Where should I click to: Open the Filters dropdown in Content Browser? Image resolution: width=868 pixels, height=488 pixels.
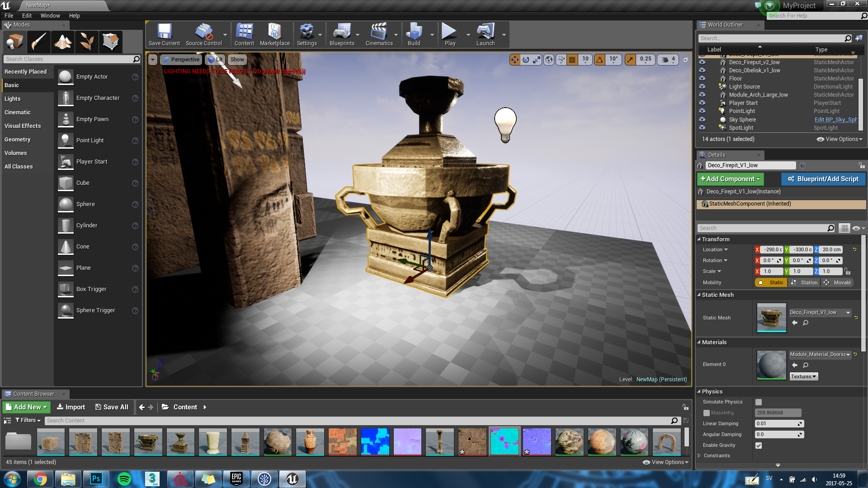click(28, 420)
